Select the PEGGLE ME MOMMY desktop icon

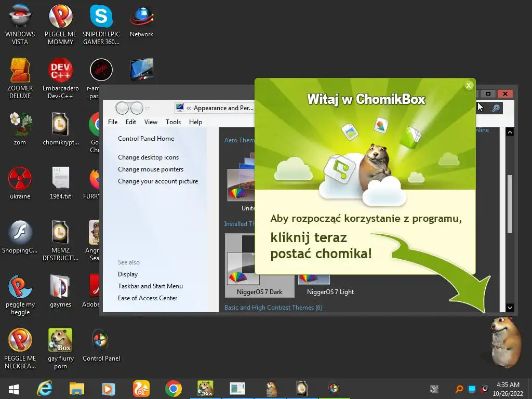(60, 24)
